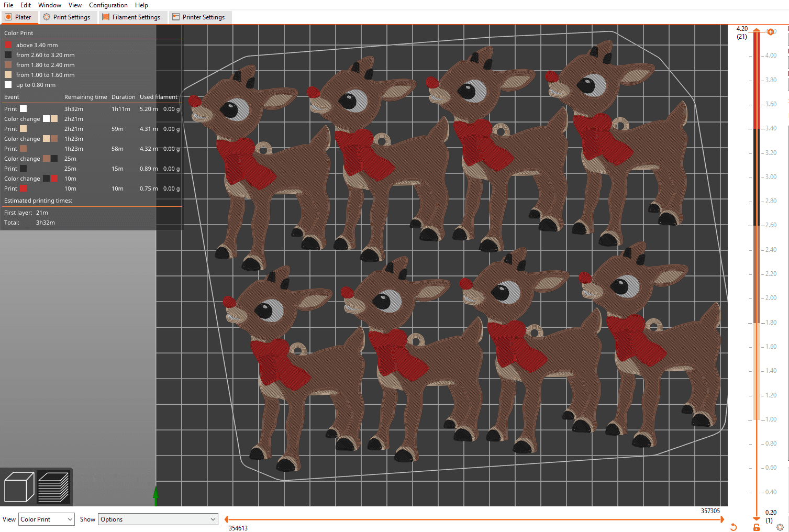Open the Window menu
789x532 pixels.
tap(50, 5)
